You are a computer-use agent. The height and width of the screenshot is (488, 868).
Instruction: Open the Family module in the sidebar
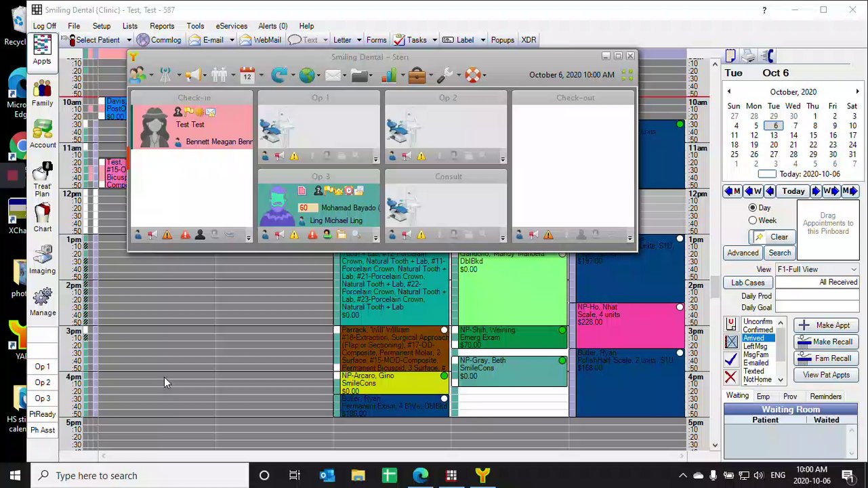point(42,94)
